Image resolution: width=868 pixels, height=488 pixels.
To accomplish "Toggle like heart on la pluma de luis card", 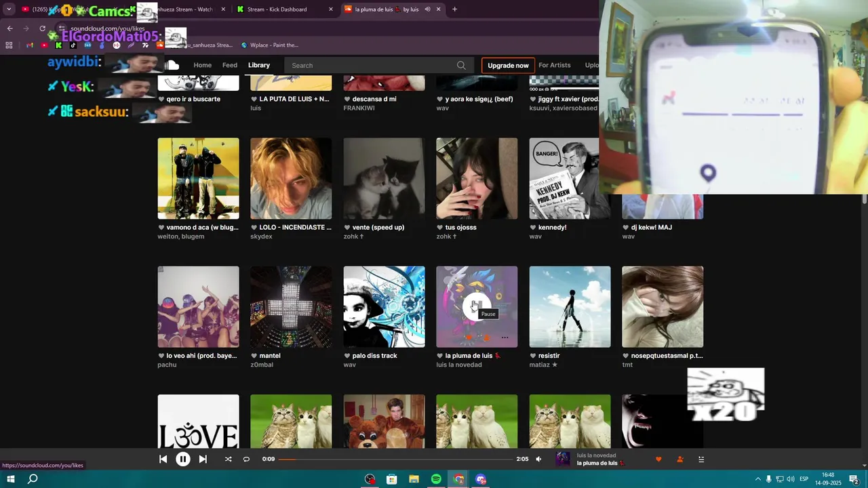I will (468, 337).
